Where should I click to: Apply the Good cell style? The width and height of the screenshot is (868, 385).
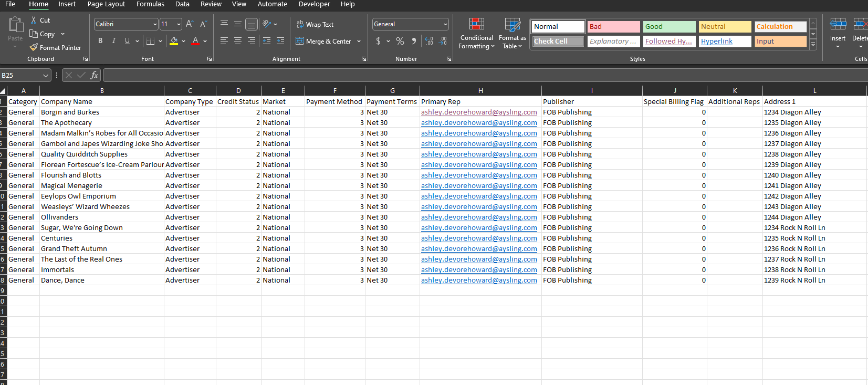click(669, 26)
